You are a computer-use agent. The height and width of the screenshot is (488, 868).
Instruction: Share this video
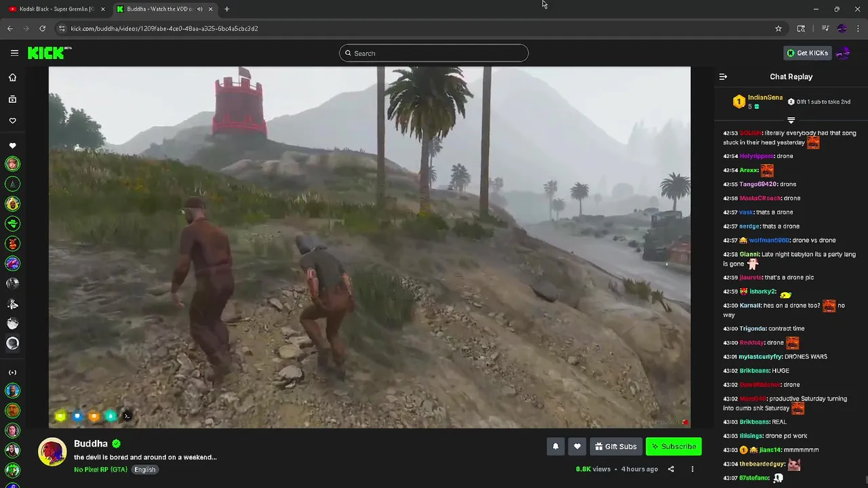coord(671,469)
